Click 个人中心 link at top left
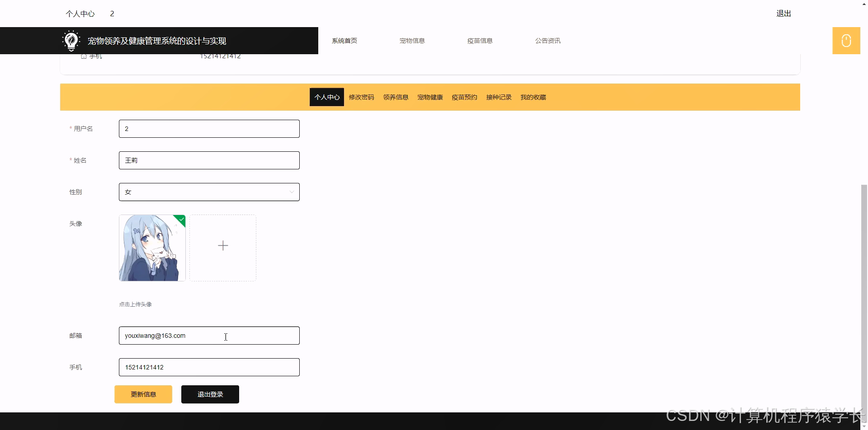The image size is (868, 430). pyautogui.click(x=80, y=14)
